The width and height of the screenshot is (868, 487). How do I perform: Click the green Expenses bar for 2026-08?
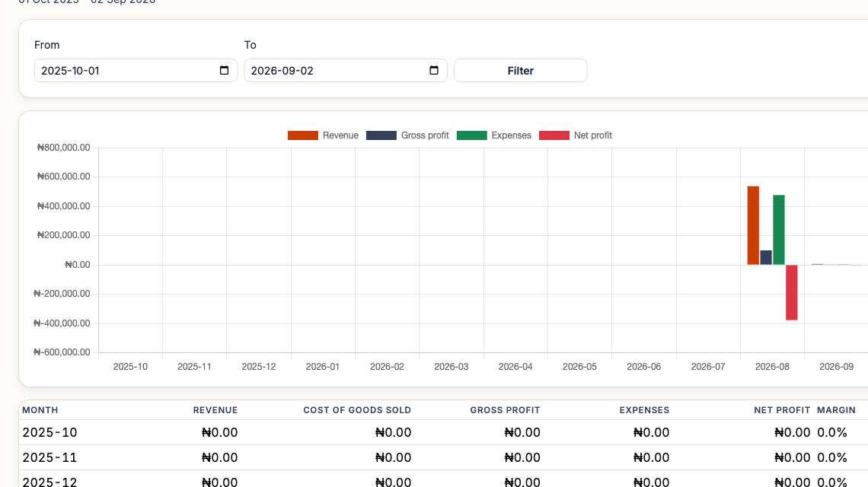[779, 230]
